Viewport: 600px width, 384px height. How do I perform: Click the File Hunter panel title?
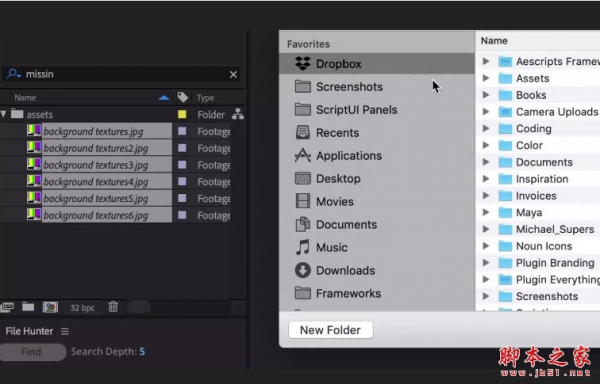click(x=29, y=331)
